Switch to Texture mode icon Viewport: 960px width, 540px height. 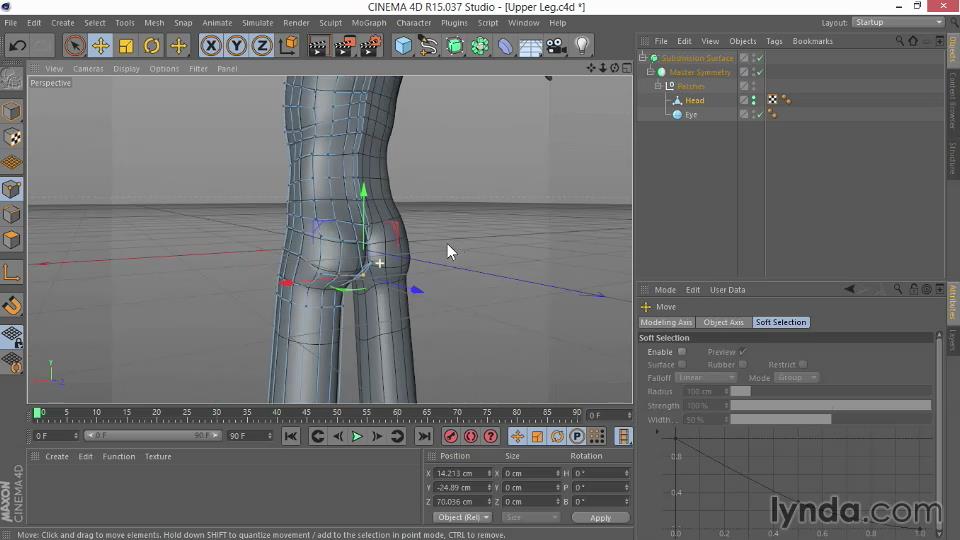pos(12,137)
